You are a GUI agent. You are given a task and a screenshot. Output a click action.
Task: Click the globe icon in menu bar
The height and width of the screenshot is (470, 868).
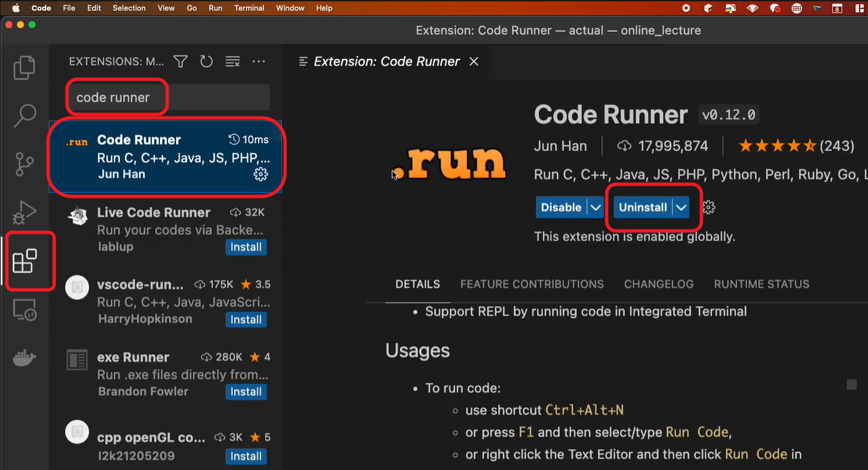click(x=797, y=8)
